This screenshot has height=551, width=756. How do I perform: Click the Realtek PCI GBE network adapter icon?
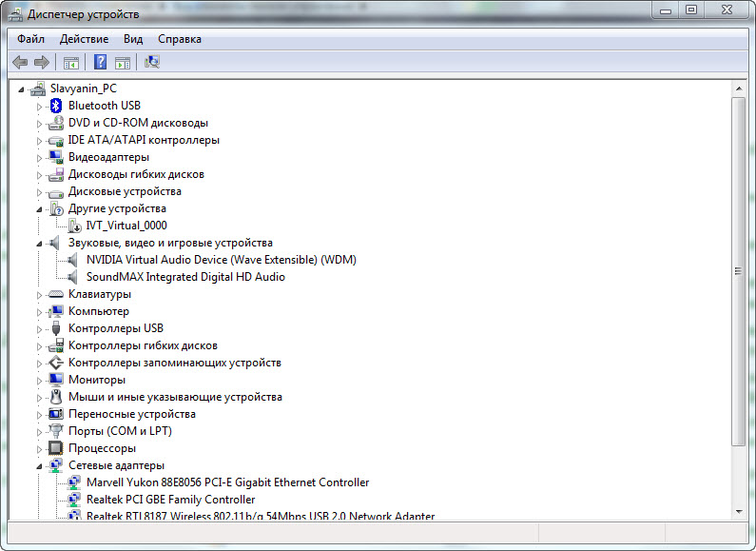[74, 500]
